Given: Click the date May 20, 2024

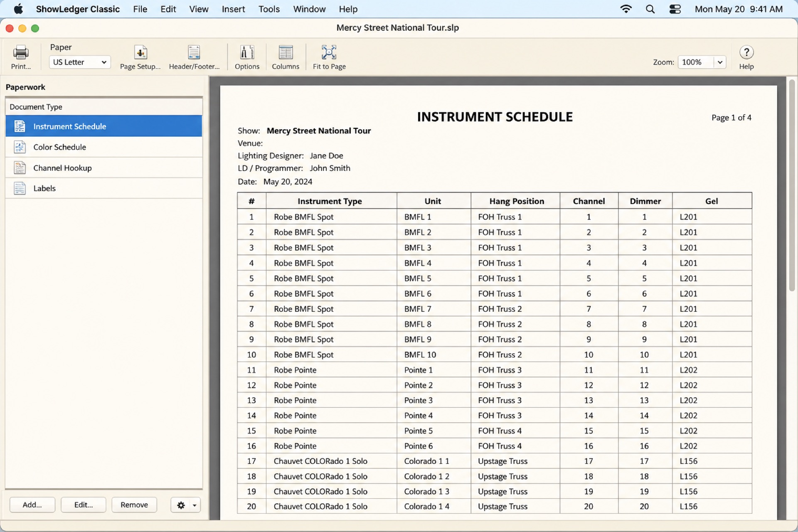Looking at the screenshot, I should click(x=288, y=182).
